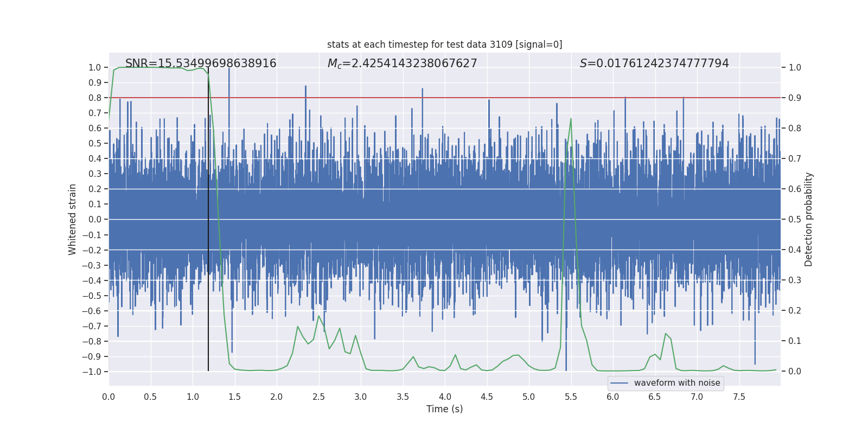This screenshot has width=868, height=434.
Task: Pick the 5.5 tick on the time axis
Action: pos(571,397)
